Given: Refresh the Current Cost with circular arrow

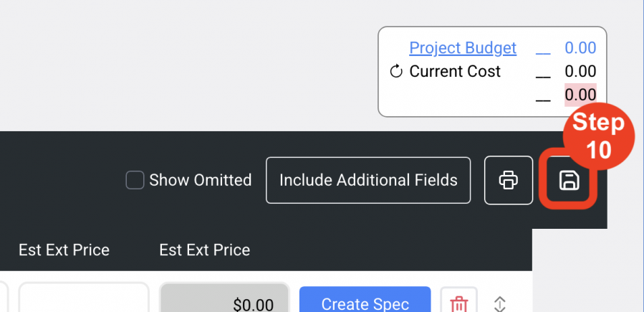Looking at the screenshot, I should pos(396,72).
